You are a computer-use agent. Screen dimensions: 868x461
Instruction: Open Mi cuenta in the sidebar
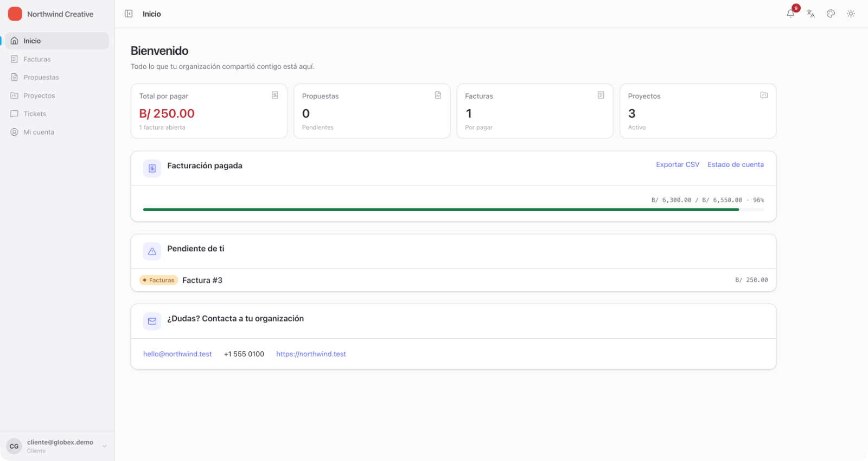click(57, 132)
